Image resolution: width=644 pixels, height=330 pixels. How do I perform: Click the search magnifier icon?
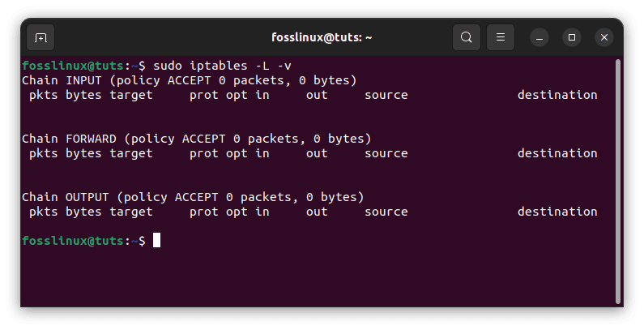(466, 37)
